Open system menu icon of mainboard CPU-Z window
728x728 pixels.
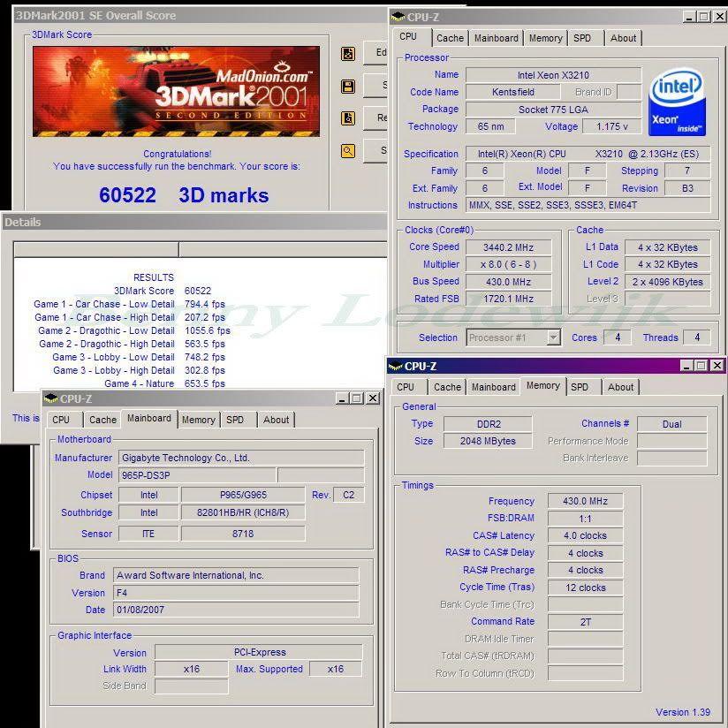50,398
